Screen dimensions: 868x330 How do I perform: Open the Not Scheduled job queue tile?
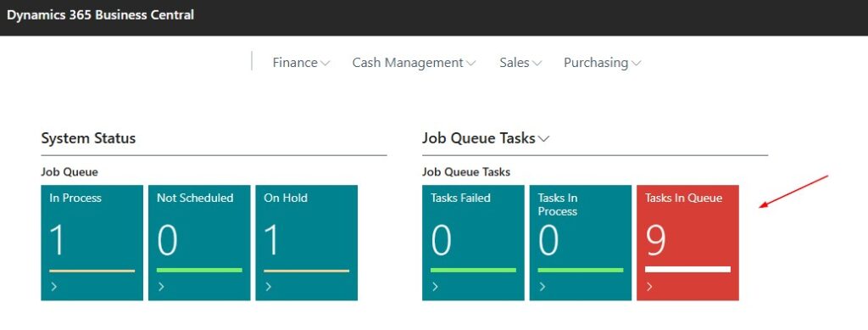[x=199, y=243]
